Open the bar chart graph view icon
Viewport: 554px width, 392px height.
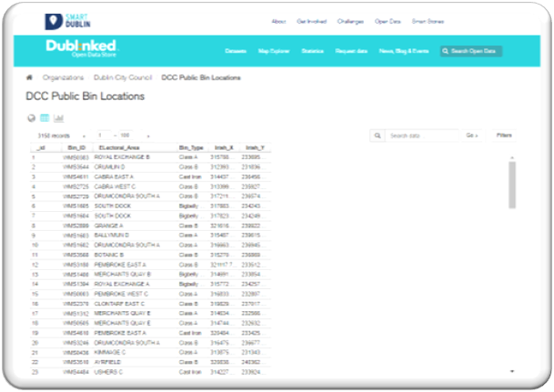58,118
